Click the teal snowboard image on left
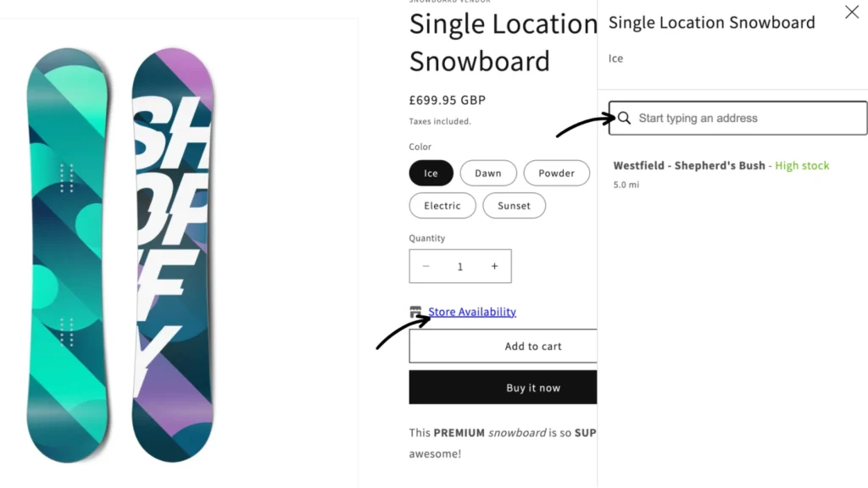This screenshot has height=488, width=868. [x=69, y=254]
